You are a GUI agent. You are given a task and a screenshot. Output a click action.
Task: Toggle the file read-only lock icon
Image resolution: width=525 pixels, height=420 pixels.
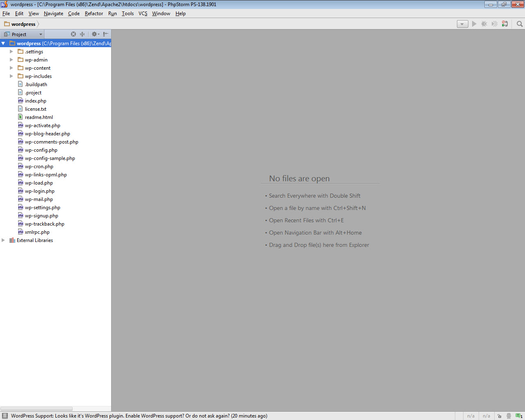[x=499, y=416]
